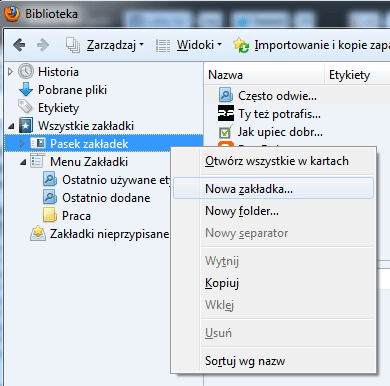Collapse the Menu Zakładki tree node
The image size is (390, 386).
point(23,162)
